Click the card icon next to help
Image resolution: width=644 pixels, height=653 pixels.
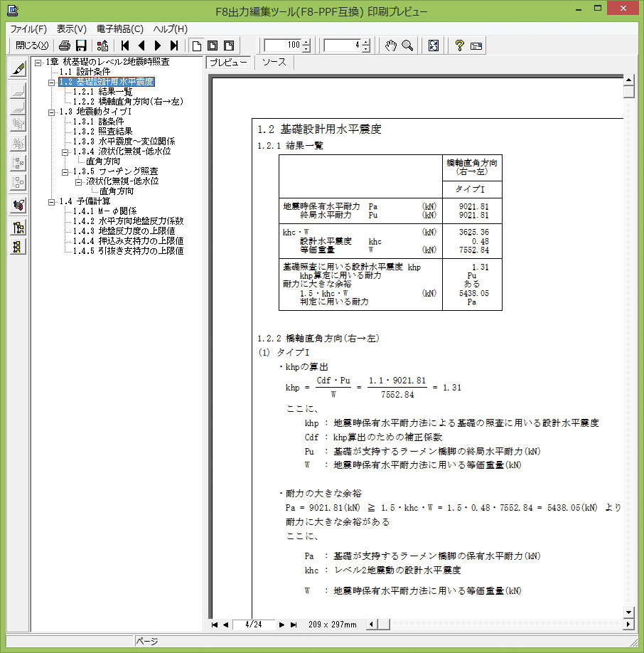[476, 46]
